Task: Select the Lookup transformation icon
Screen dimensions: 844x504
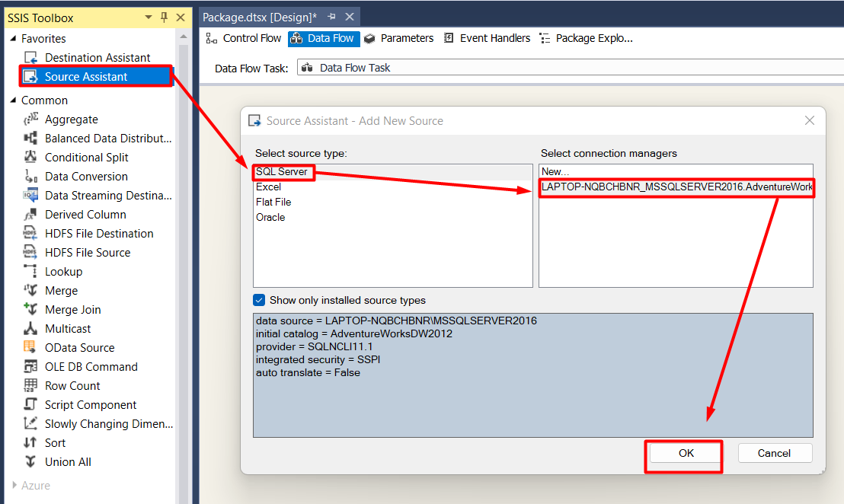Action: click(30, 271)
